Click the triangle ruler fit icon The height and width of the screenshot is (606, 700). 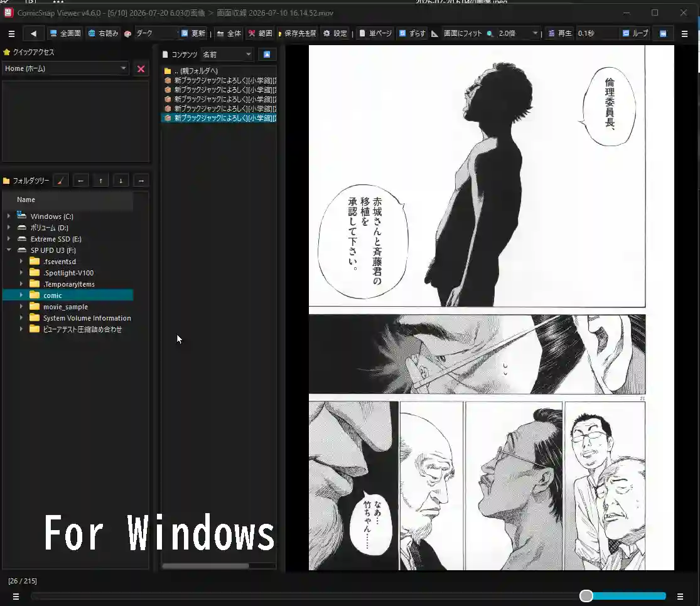434,33
